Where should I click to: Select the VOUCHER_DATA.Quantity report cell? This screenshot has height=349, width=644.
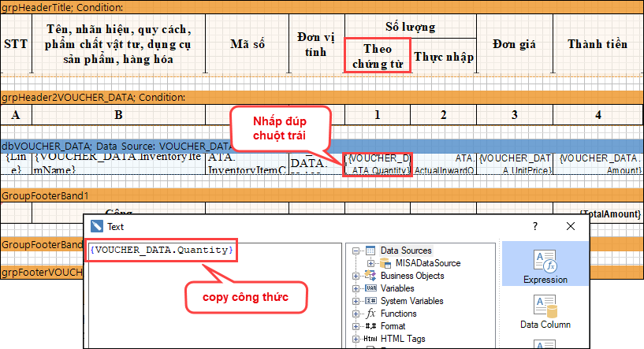(x=378, y=163)
